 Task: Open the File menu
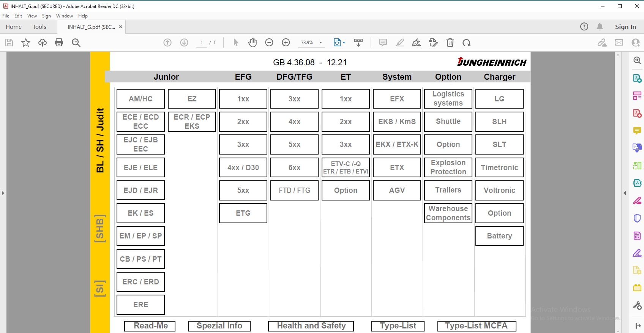tap(6, 16)
